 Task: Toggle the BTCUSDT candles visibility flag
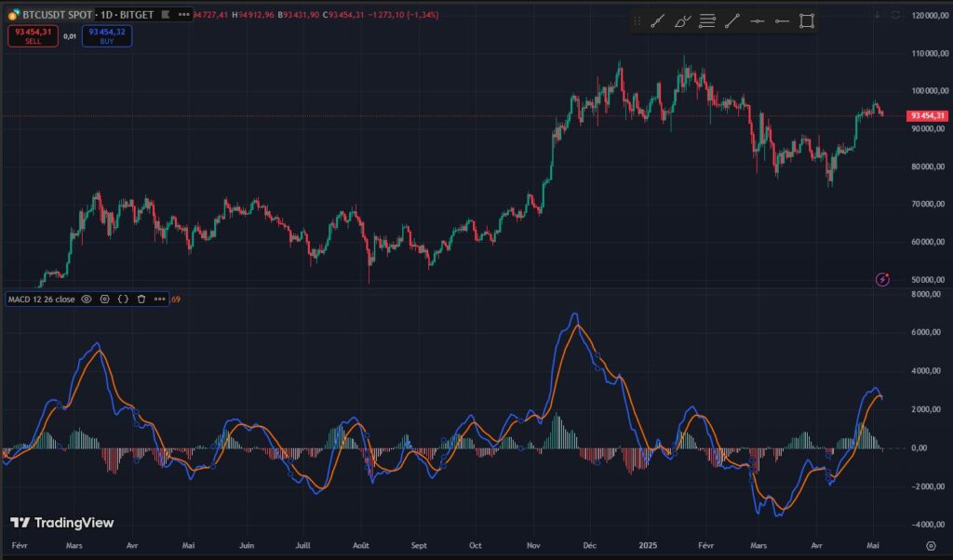tap(166, 15)
